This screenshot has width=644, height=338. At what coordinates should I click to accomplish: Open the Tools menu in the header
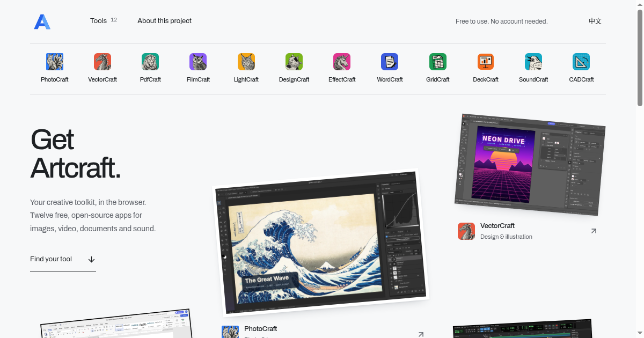pyautogui.click(x=104, y=21)
